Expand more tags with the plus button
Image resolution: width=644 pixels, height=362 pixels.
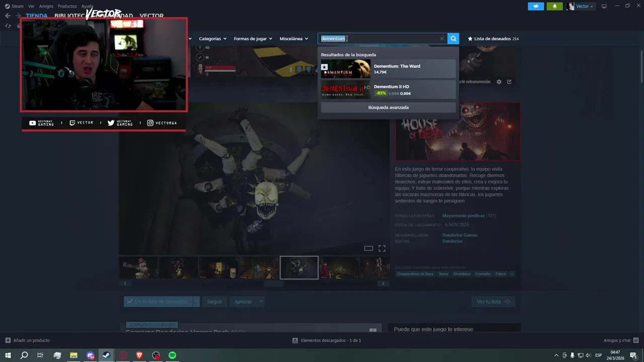[x=512, y=274]
